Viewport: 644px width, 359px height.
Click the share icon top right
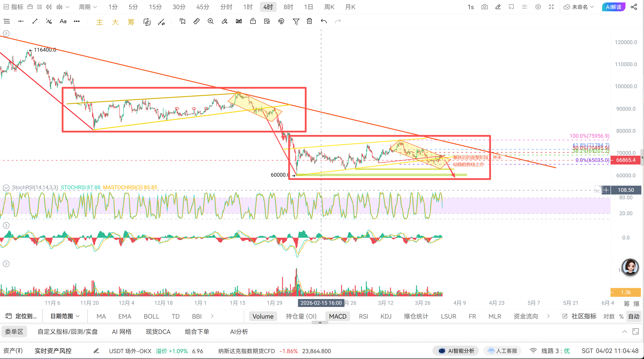pos(634,7)
